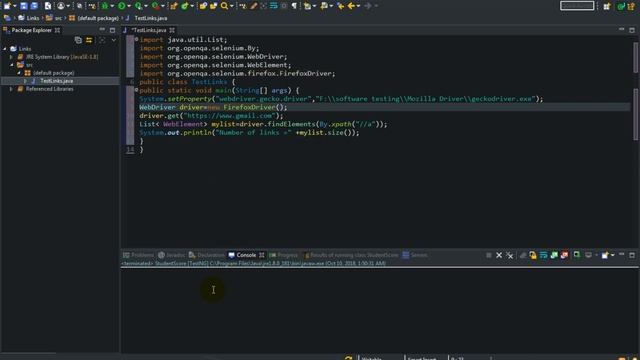Switch to the Progress tab
640x360 pixels.
point(284,255)
